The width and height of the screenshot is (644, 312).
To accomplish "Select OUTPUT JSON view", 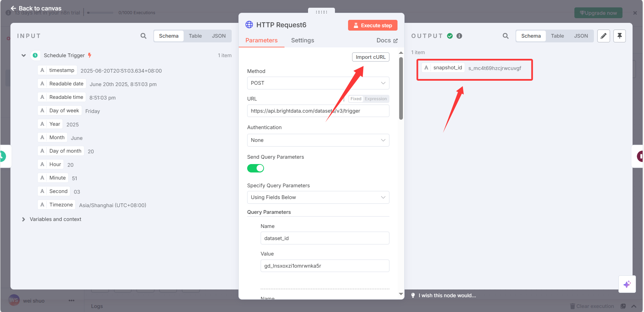I will [581, 36].
